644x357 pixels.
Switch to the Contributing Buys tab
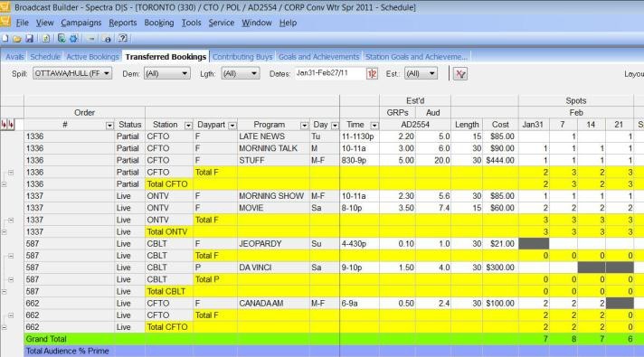242,57
